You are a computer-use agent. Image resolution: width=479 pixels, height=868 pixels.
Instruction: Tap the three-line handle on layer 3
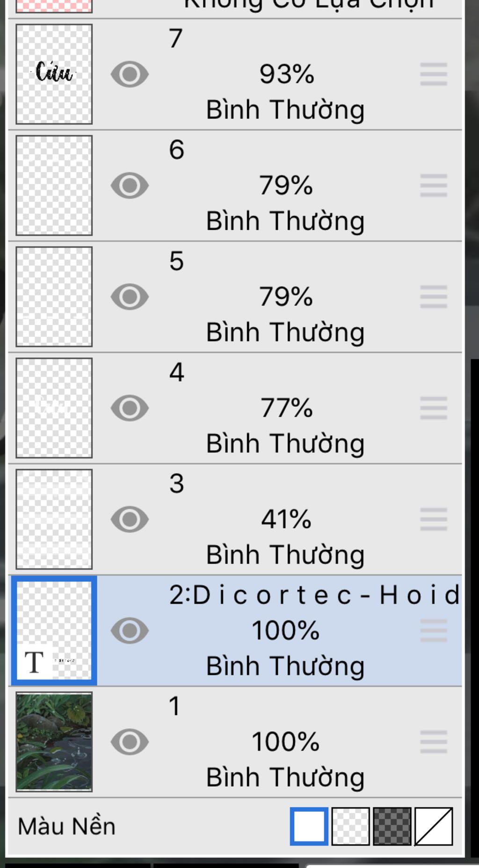coord(434,520)
